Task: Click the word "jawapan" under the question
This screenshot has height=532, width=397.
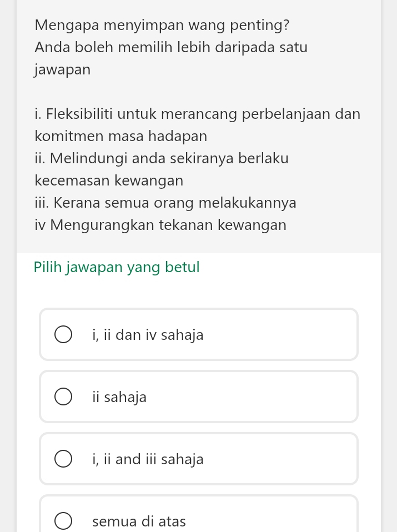Action: point(62,70)
